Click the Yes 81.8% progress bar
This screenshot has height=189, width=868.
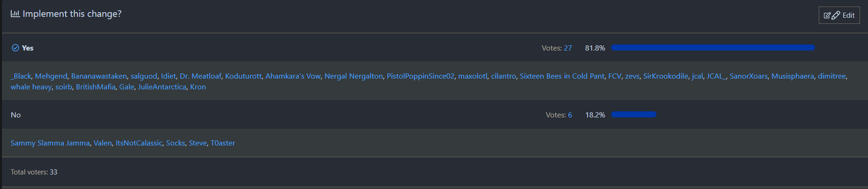[x=713, y=48]
